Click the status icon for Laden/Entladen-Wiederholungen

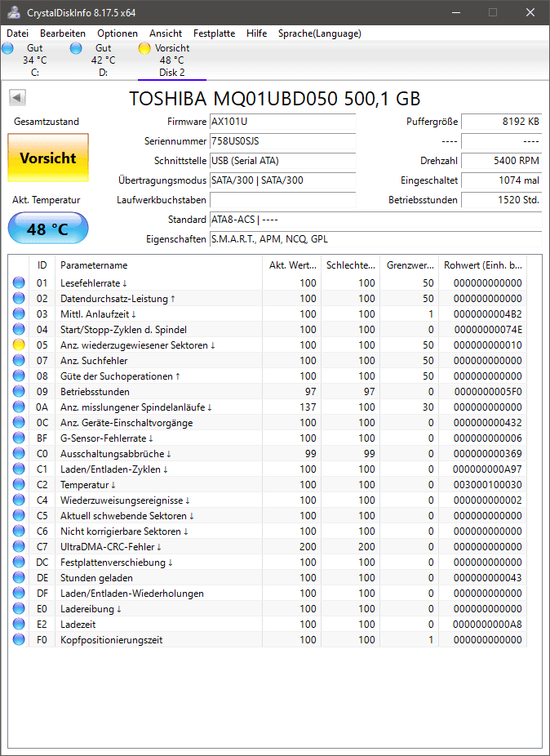pos(19,593)
